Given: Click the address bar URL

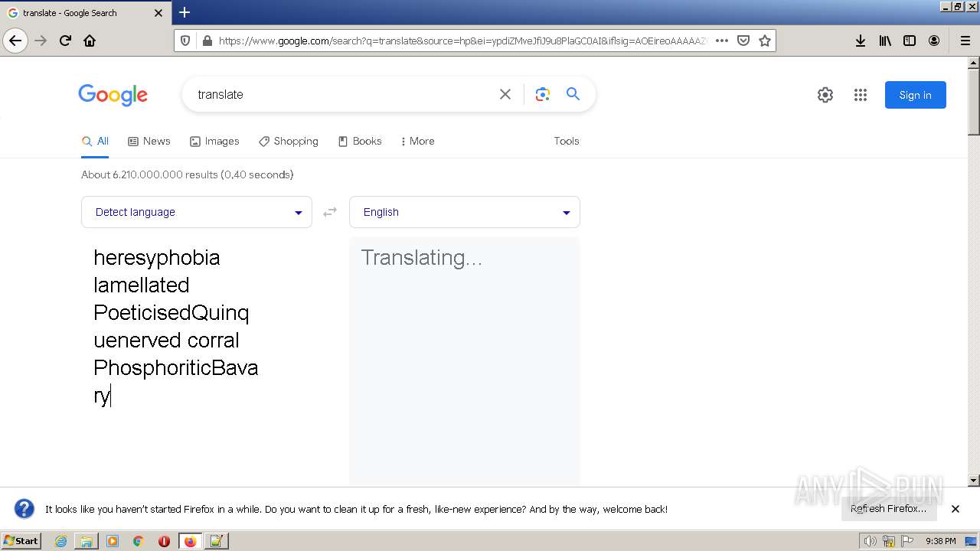Looking at the screenshot, I should point(462,41).
